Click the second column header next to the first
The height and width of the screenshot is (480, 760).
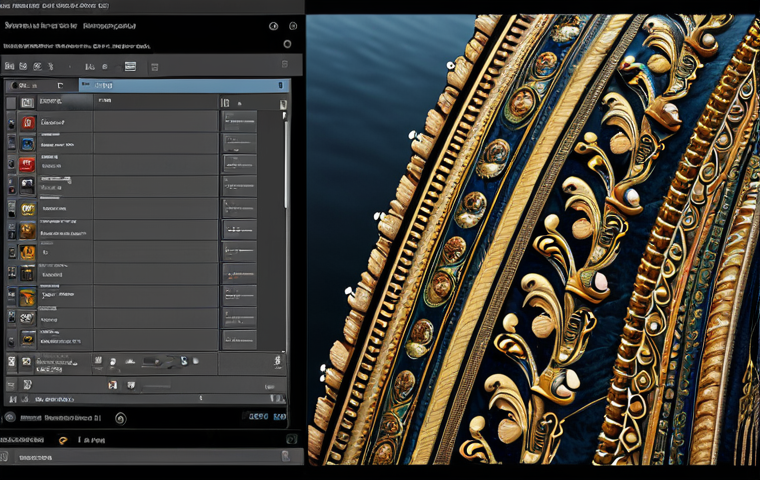pos(156,101)
